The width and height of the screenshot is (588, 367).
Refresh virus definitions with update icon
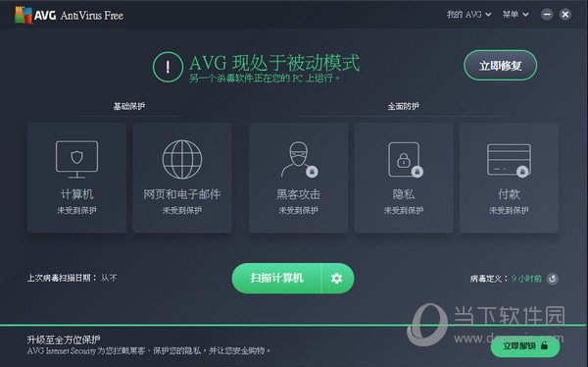(553, 279)
